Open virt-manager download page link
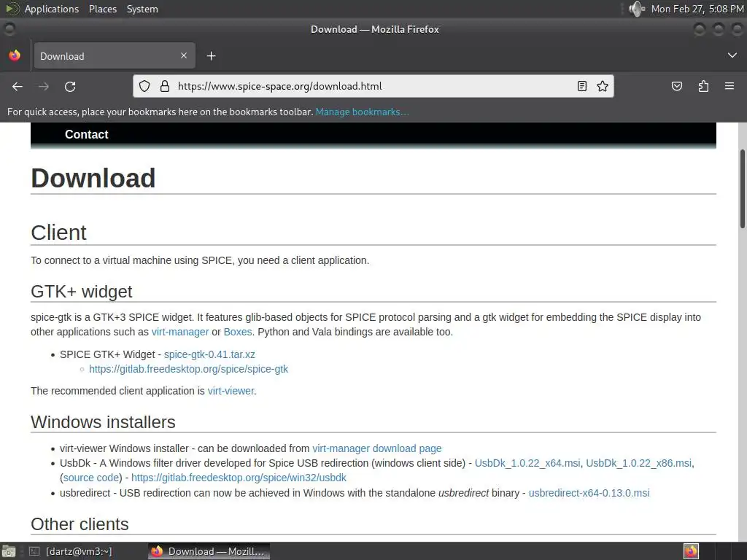747x560 pixels. click(x=377, y=448)
